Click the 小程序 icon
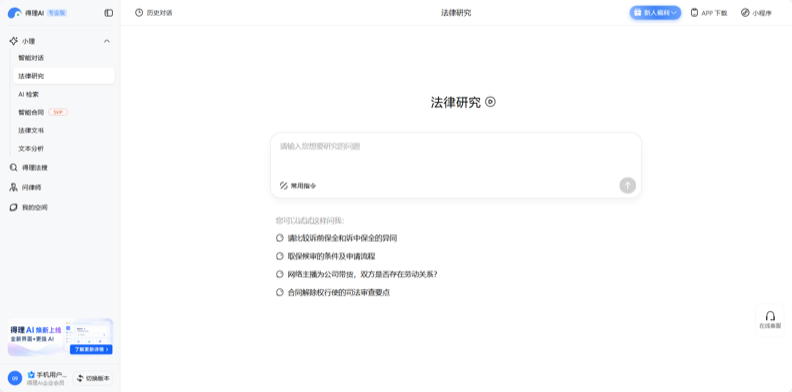The width and height of the screenshot is (792, 392). tap(745, 13)
